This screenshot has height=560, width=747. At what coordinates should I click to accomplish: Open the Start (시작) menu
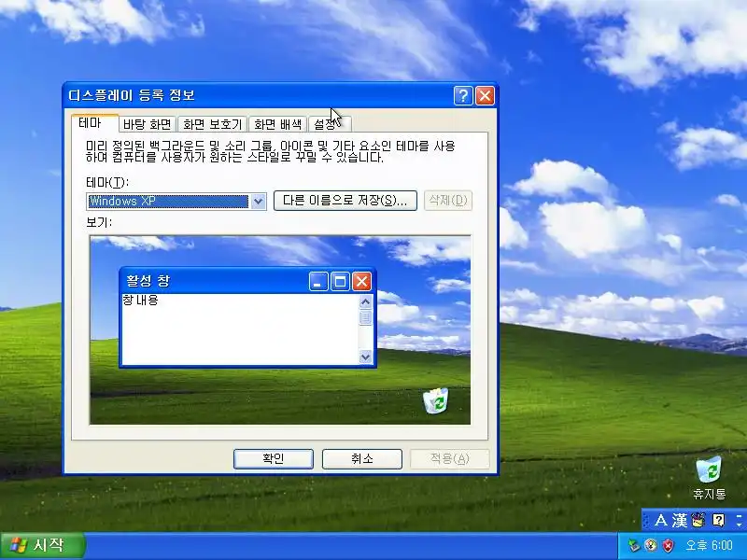pos(42,545)
